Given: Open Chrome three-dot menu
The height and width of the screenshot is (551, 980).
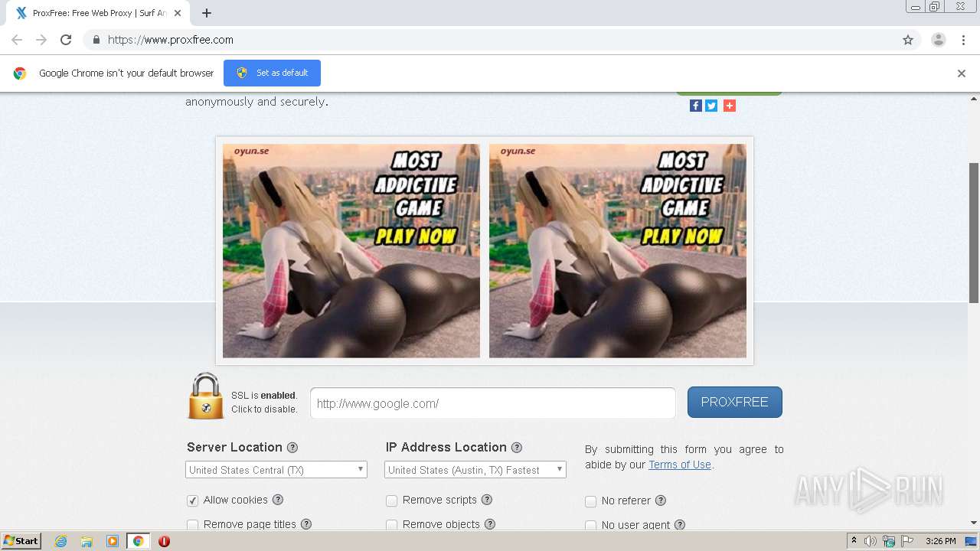Looking at the screenshot, I should pyautogui.click(x=964, y=40).
